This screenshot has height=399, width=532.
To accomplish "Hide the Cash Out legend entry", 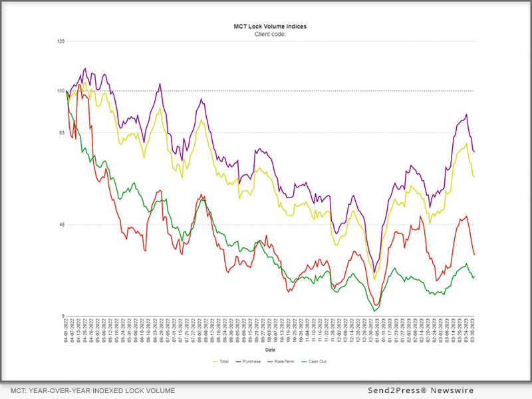I will (318, 362).
